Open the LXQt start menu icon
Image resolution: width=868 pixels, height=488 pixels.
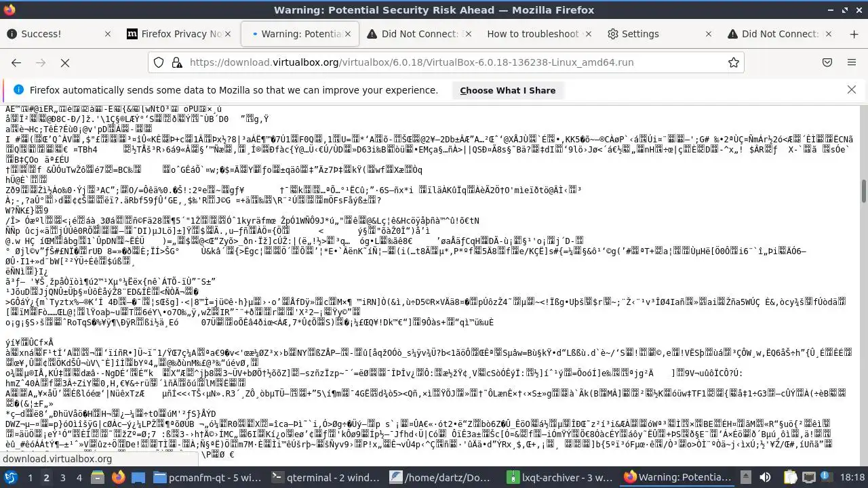[x=10, y=477]
